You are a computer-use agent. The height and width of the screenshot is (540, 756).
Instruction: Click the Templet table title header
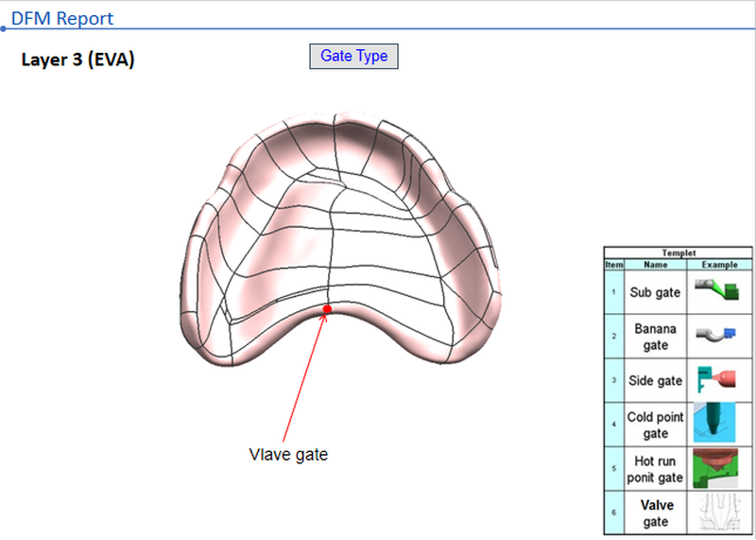pyautogui.click(x=679, y=253)
